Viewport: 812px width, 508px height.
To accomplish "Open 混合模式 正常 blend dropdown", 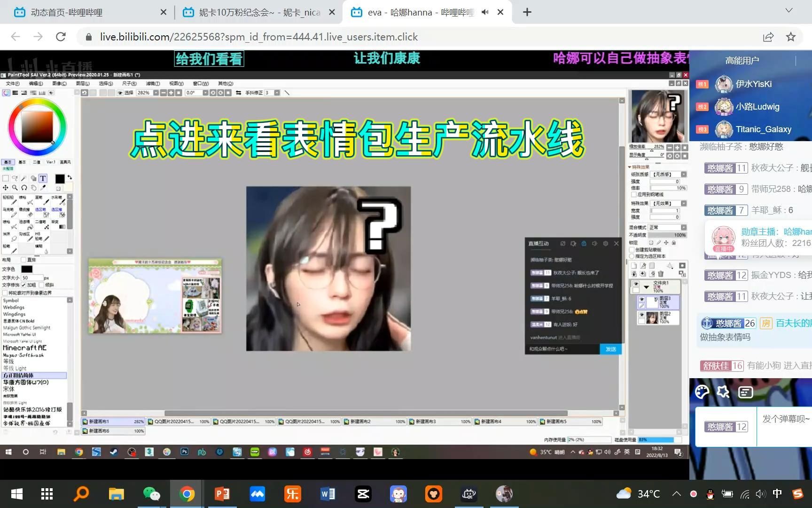I will coord(684,227).
